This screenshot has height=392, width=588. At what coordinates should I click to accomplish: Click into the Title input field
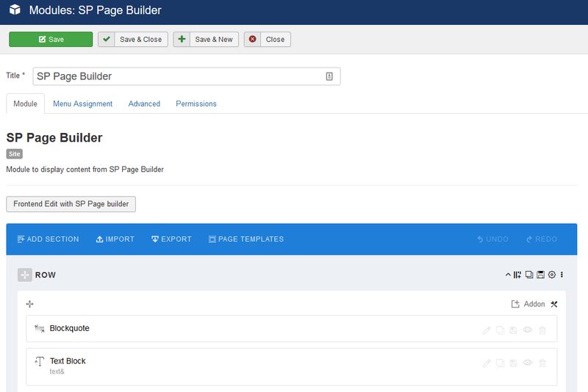point(187,76)
